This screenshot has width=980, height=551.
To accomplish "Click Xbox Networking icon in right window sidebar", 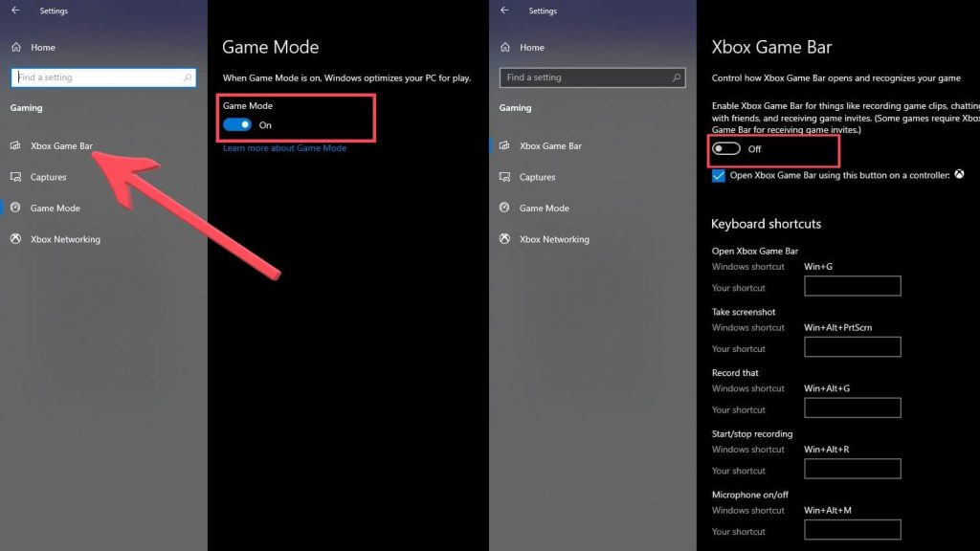I will [x=504, y=238].
